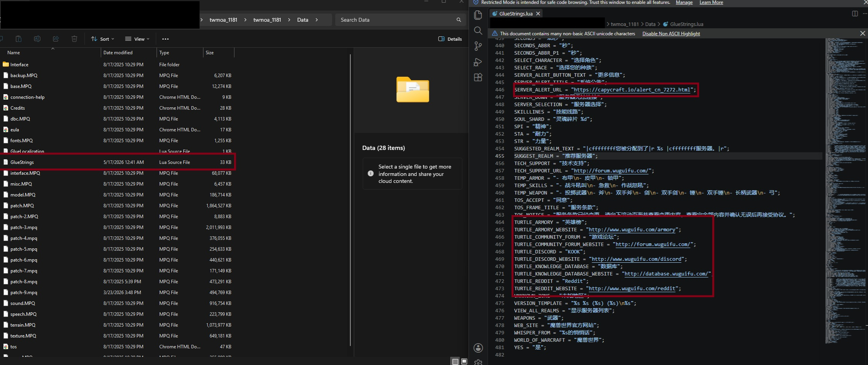Open the View dropdown in File Explorer
Image resolution: width=868 pixels, height=365 pixels.
137,39
